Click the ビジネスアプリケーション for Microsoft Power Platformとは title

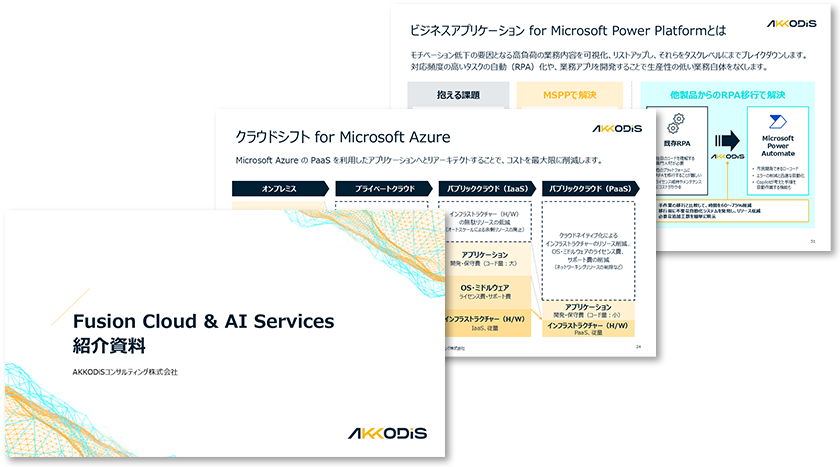[568, 31]
